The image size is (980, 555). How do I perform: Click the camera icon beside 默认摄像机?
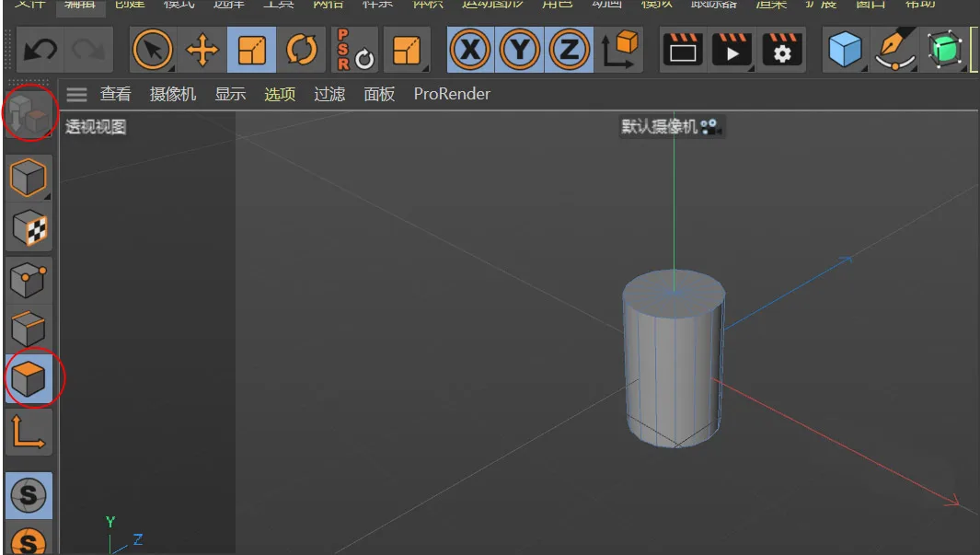[709, 127]
